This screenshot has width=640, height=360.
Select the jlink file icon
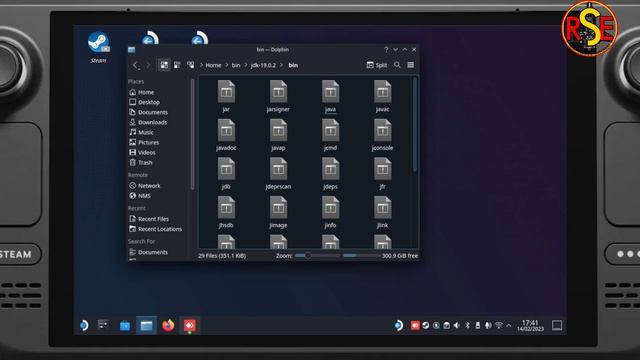click(382, 208)
